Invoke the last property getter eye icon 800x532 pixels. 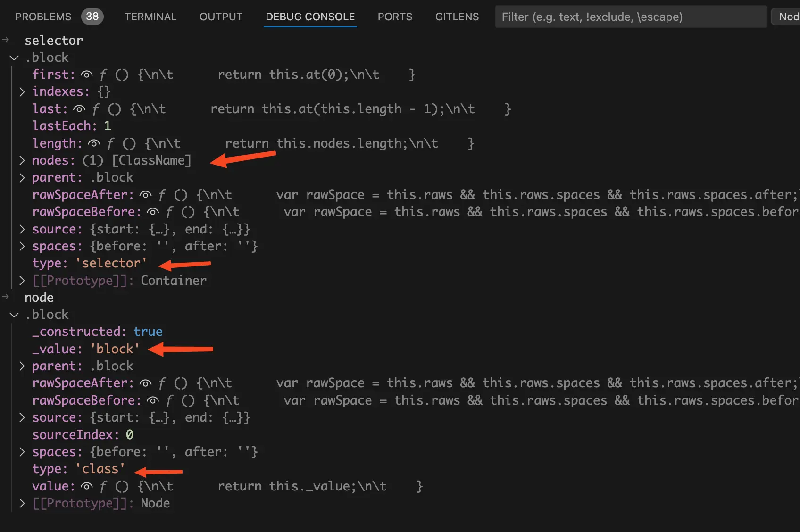point(79,109)
